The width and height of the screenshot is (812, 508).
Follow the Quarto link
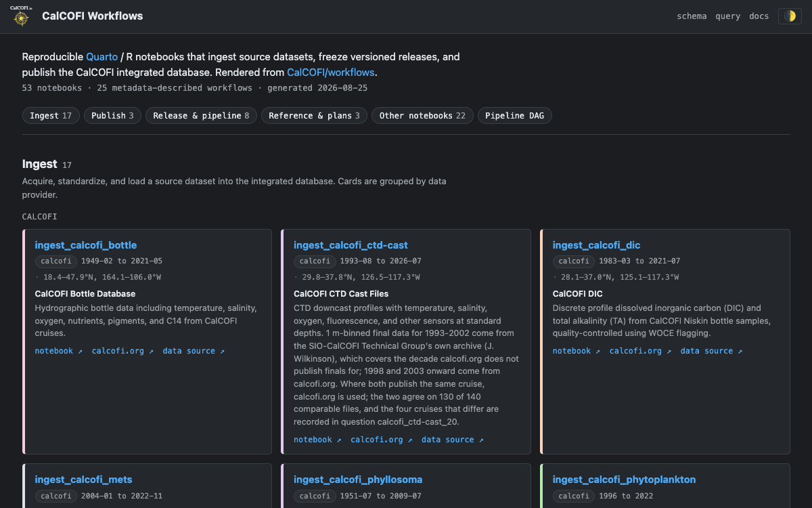click(x=101, y=57)
